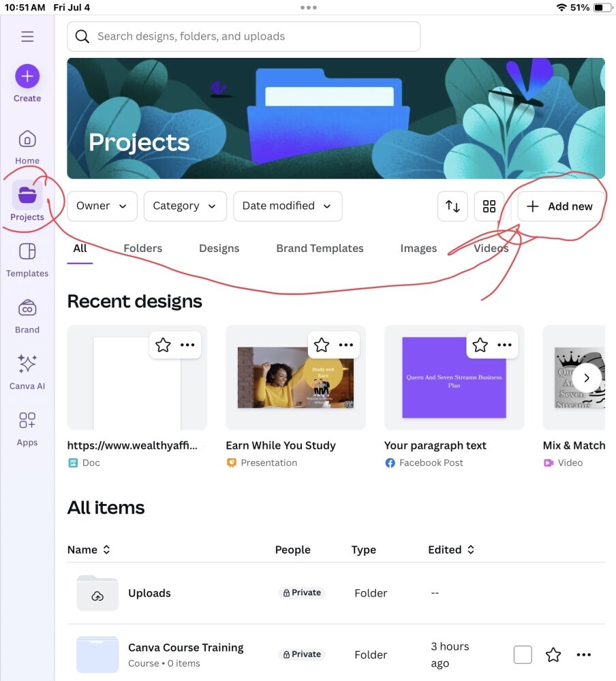
Task: Launch Canva AI from the sidebar
Action: click(x=27, y=372)
